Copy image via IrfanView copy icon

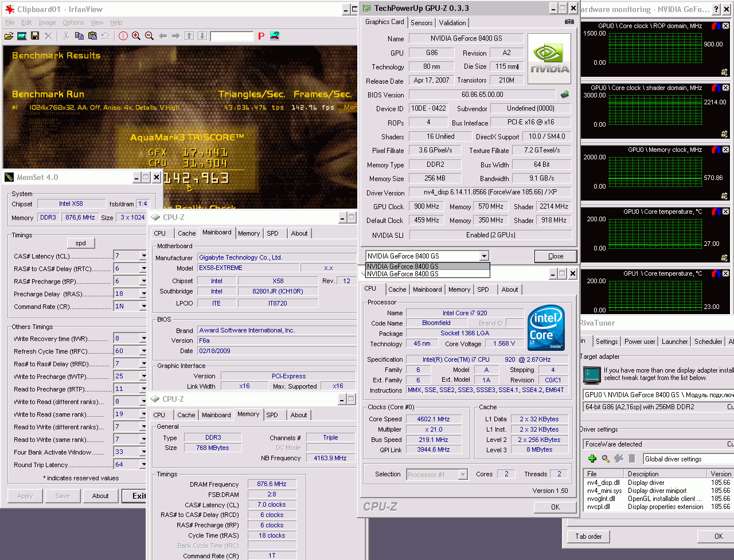click(x=79, y=36)
